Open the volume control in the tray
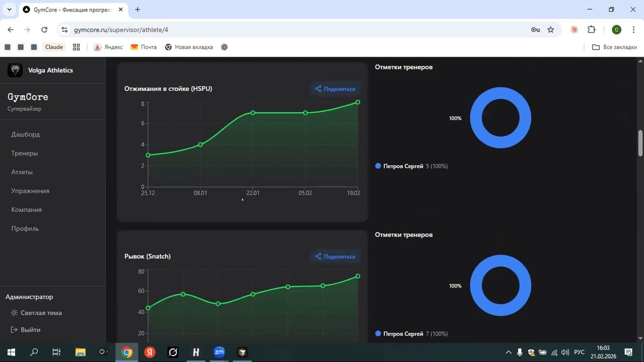 coord(565,353)
